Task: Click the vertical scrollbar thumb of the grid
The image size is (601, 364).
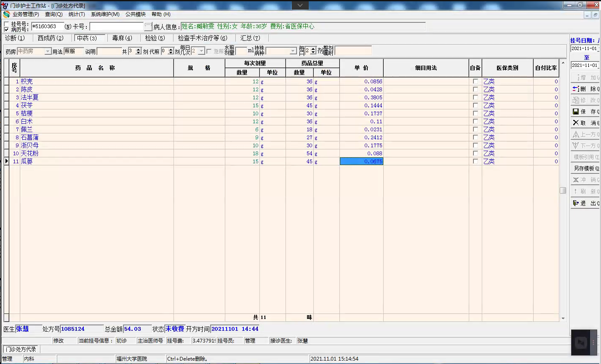Action: [x=563, y=190]
